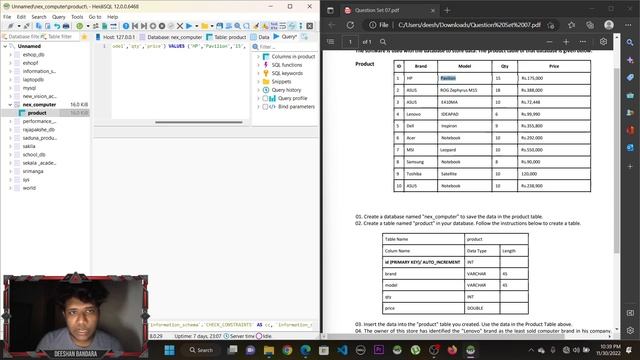
Task: Open the refresh dropdown arrow in toolbar
Action: tap(88, 26)
